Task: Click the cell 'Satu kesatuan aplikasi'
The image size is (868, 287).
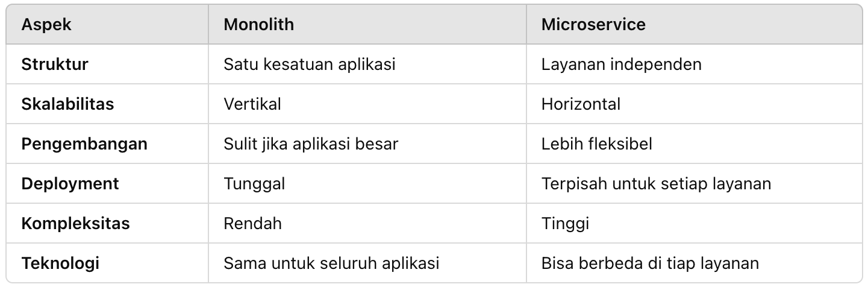Action: pos(309,64)
